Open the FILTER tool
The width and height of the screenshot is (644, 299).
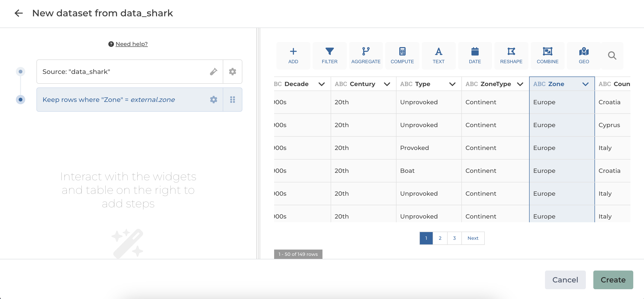329,56
